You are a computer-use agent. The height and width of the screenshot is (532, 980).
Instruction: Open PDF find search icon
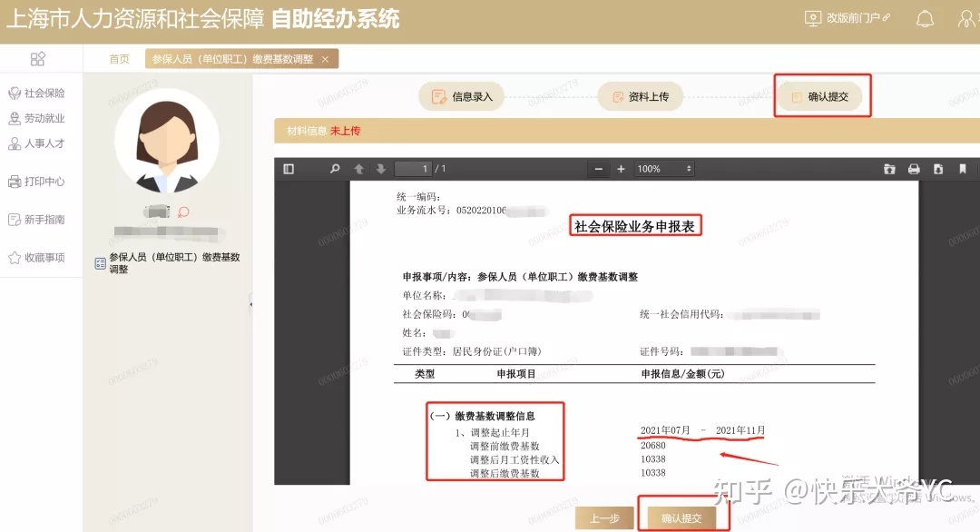click(x=335, y=169)
